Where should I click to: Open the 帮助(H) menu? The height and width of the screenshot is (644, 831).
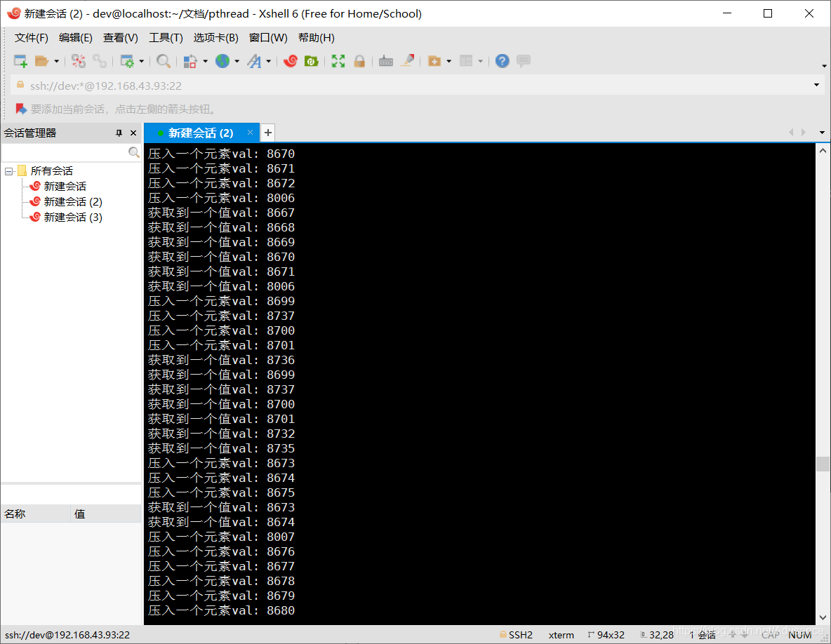[x=317, y=38]
